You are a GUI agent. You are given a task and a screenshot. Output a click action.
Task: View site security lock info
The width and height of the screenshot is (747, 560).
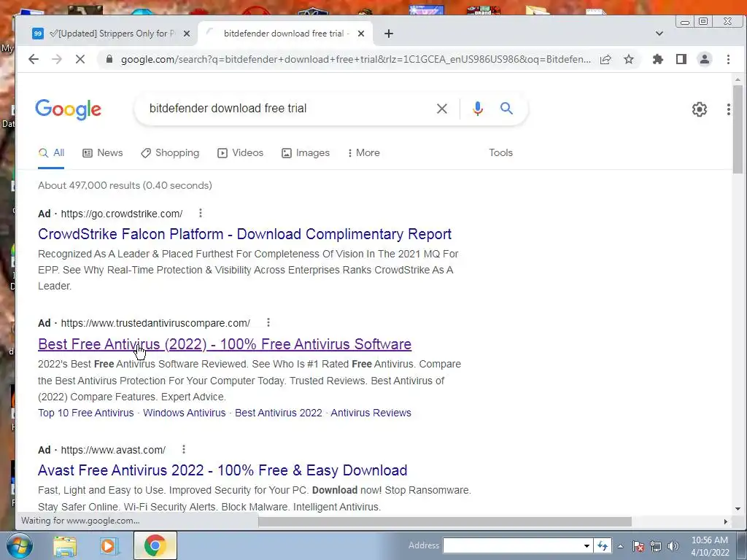coord(109,59)
